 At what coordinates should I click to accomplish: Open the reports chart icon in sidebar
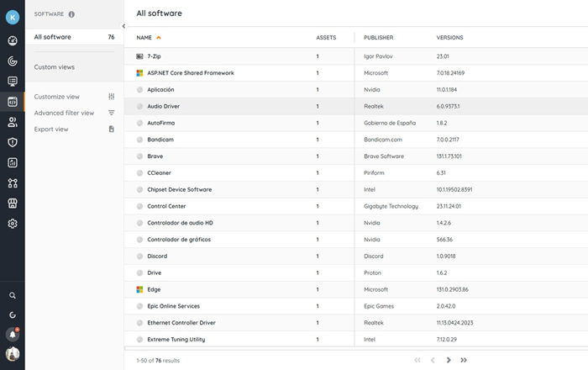click(13, 162)
